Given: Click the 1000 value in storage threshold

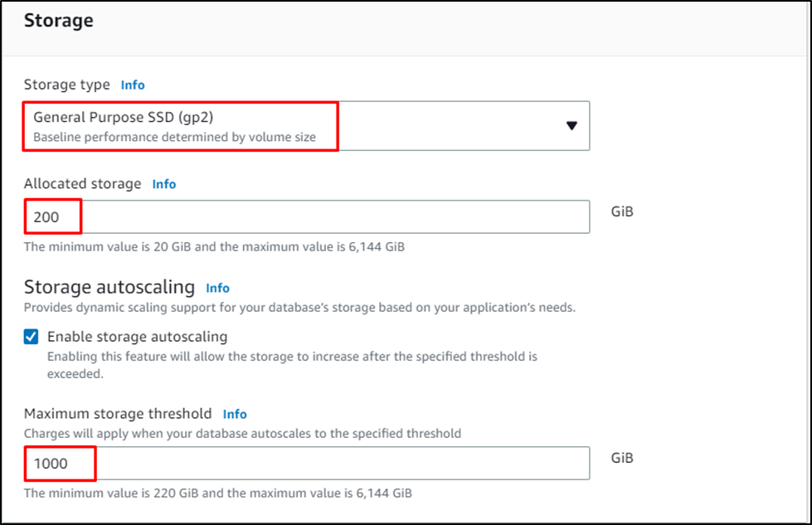Looking at the screenshot, I should coord(51,464).
